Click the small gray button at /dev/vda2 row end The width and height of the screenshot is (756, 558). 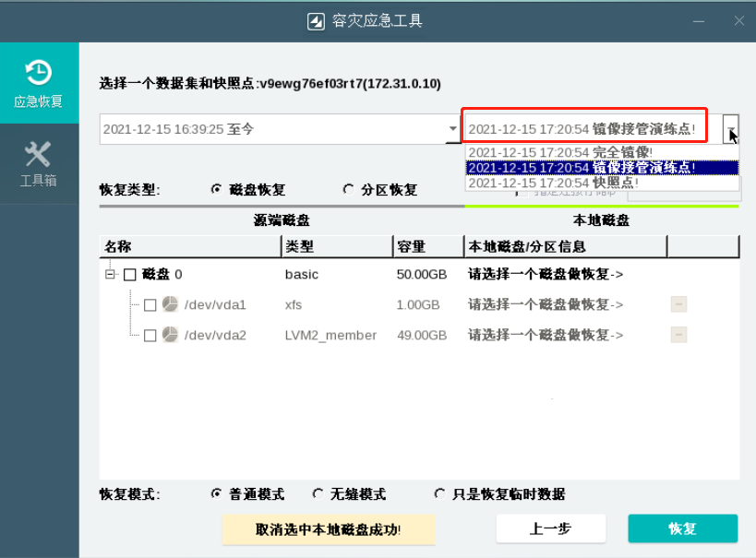pos(678,336)
